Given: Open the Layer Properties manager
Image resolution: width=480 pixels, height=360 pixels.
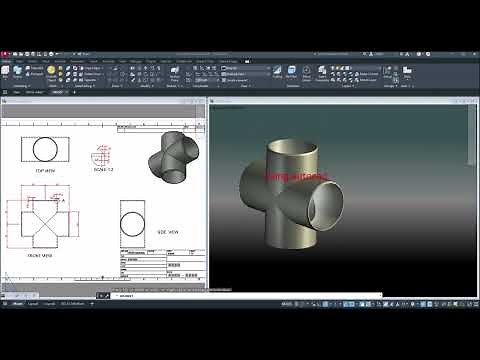Looking at the screenshot, I should pos(322,74).
